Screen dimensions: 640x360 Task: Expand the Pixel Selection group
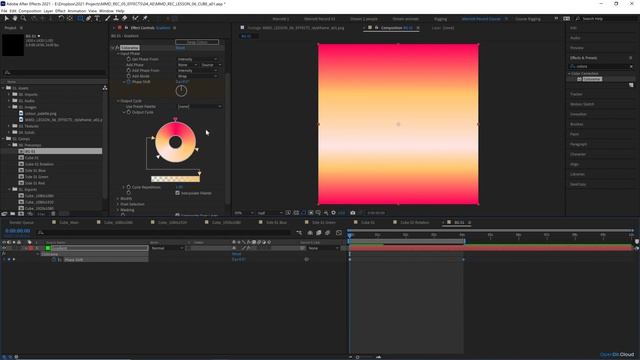[x=118, y=204]
